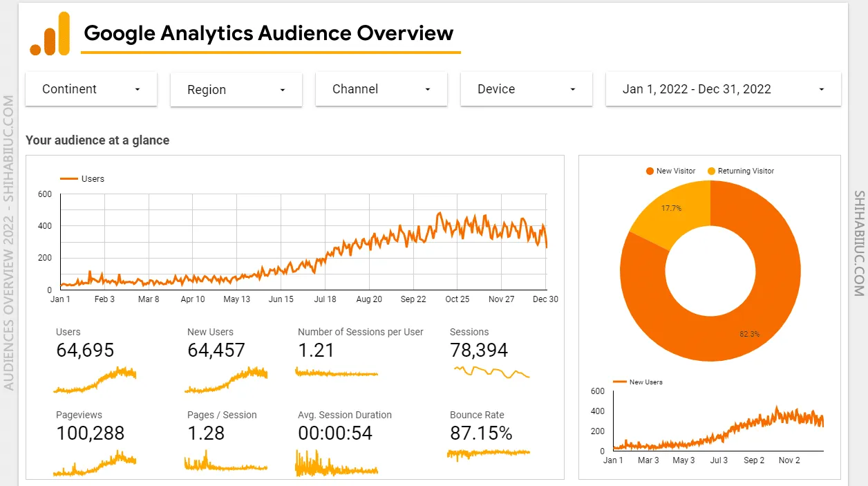Click the New Users value 64,457

216,351
